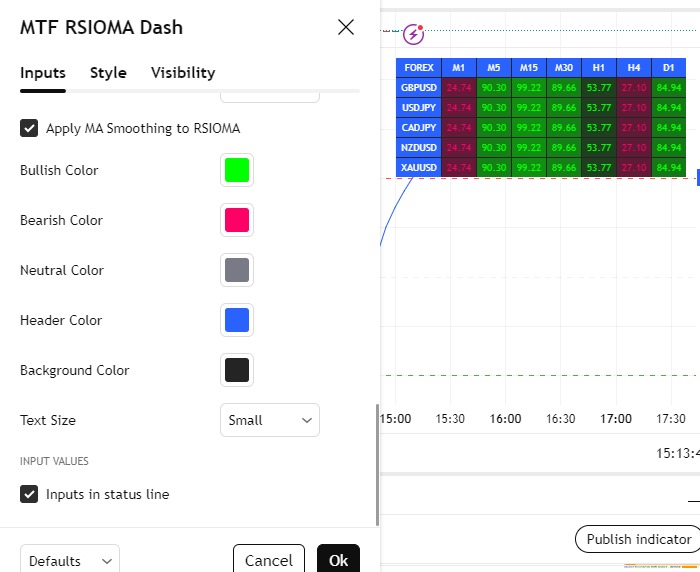Click the 16:00 time axis label
Screen dimensions: 700x572
click(x=505, y=419)
